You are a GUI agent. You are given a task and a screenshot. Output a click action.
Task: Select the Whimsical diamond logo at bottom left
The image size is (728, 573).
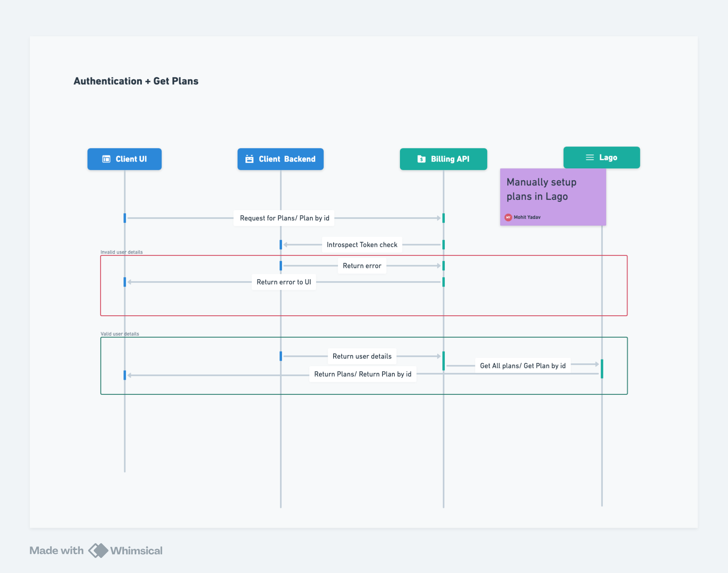tap(98, 550)
